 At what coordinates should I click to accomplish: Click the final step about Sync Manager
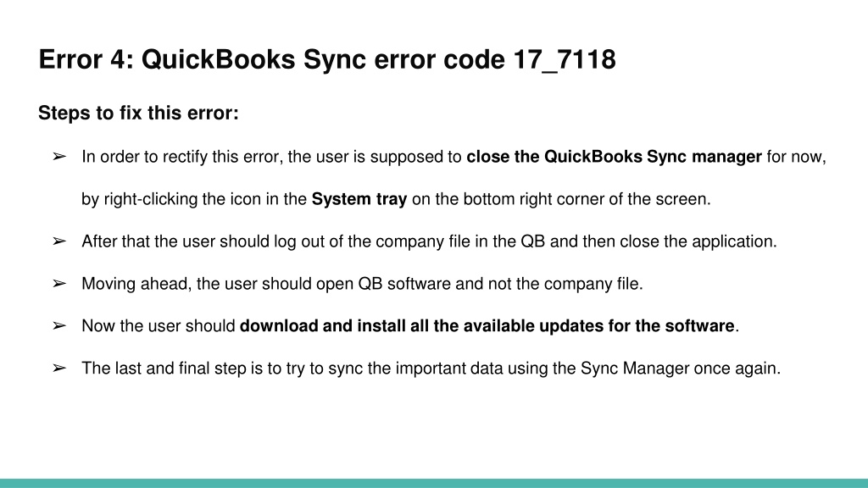pos(431,369)
